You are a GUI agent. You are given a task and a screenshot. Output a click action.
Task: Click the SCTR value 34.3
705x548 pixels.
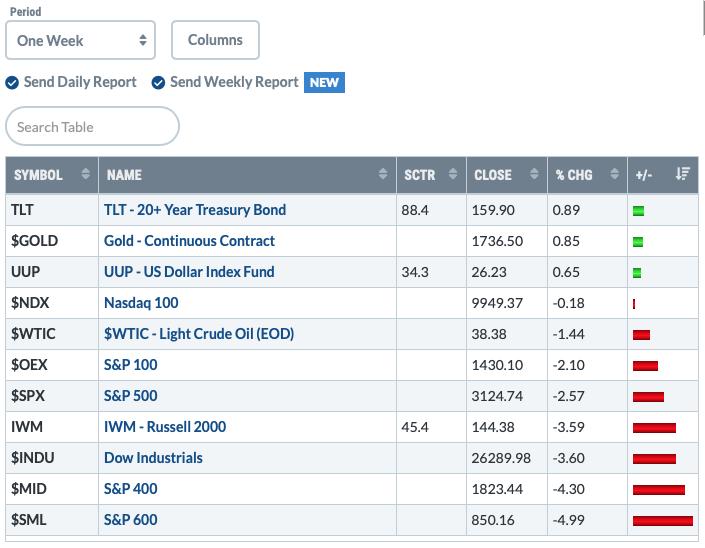(415, 272)
